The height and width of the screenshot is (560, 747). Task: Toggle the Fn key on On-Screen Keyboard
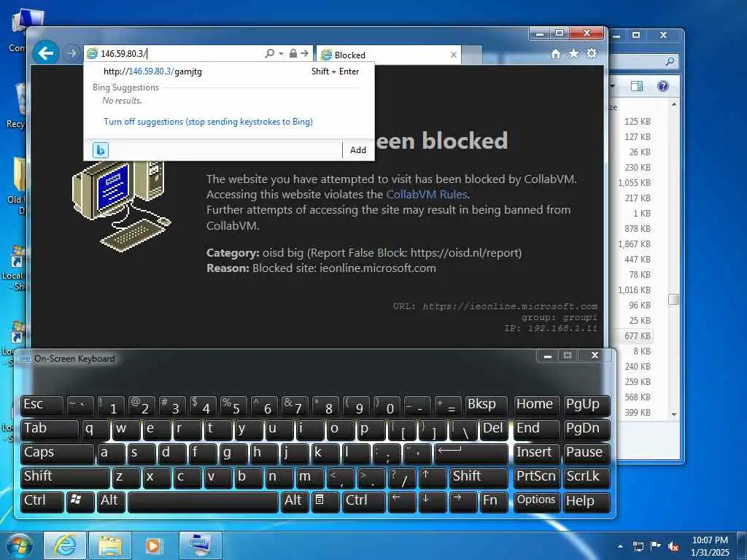(494, 502)
